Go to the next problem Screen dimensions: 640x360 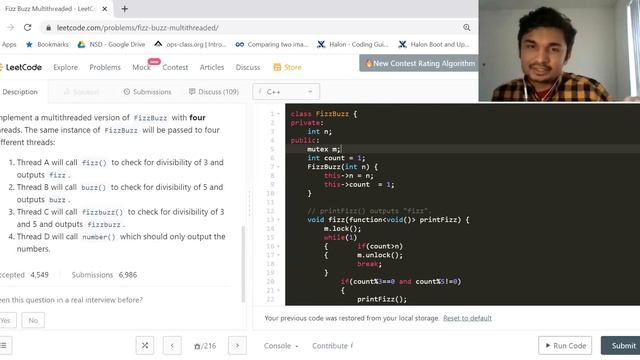[x=238, y=346]
